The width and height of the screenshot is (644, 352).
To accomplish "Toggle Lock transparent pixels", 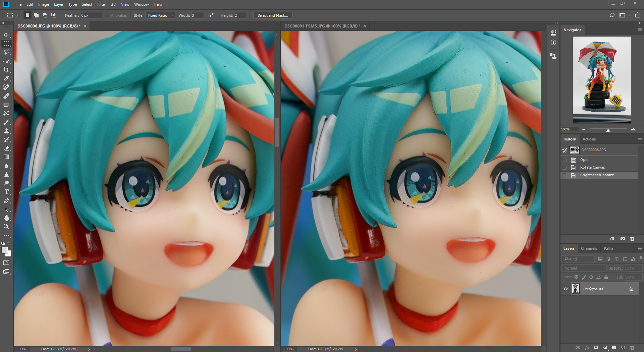I will 576,277.
